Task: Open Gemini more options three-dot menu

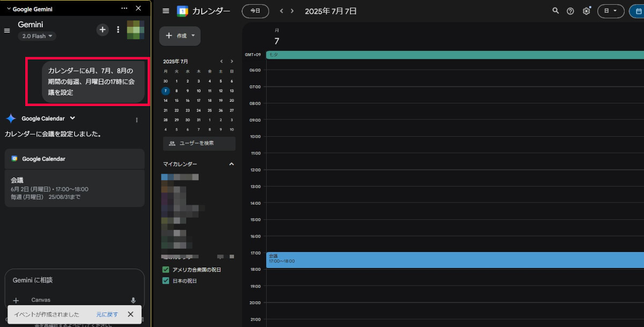Action: (x=118, y=29)
